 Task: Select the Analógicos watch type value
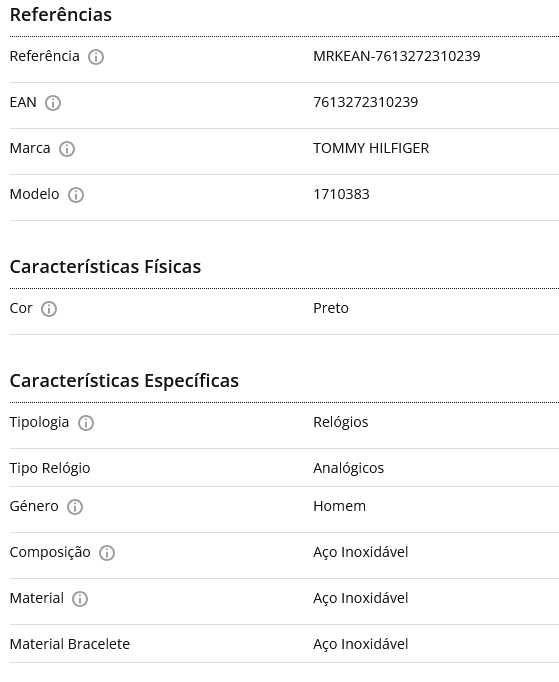348,468
